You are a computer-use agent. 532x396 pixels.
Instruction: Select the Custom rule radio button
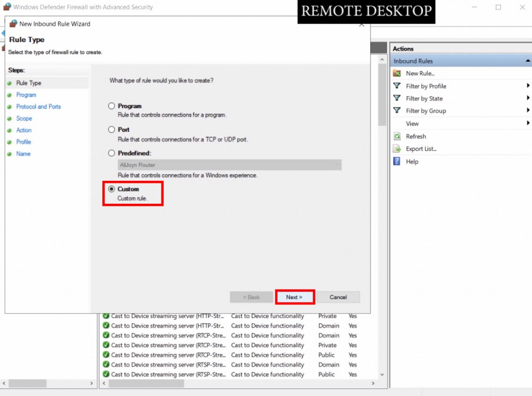coord(111,189)
